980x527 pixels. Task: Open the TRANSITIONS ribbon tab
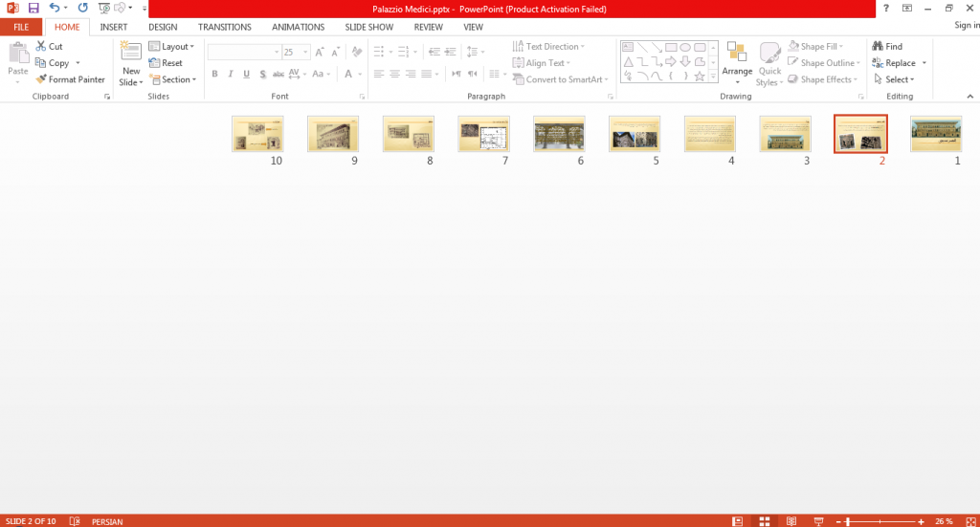[224, 27]
